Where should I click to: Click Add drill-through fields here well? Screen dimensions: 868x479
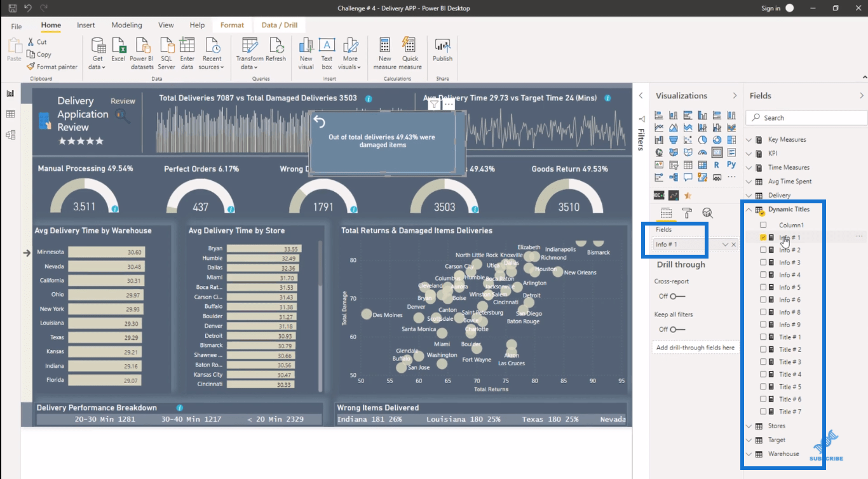pyautogui.click(x=696, y=347)
